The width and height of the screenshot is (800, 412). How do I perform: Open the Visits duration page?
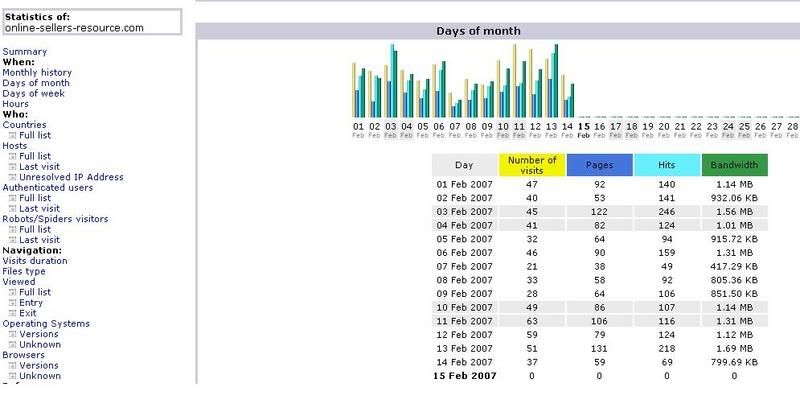click(x=35, y=261)
